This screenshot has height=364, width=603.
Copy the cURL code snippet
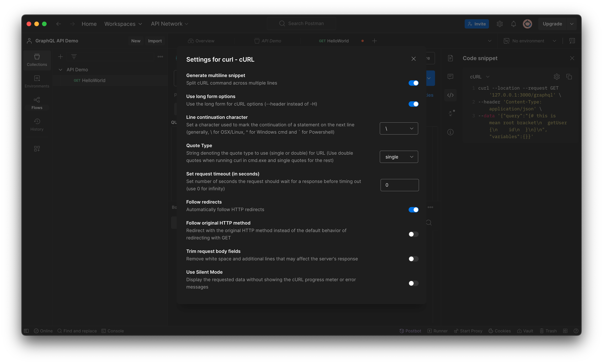569,77
